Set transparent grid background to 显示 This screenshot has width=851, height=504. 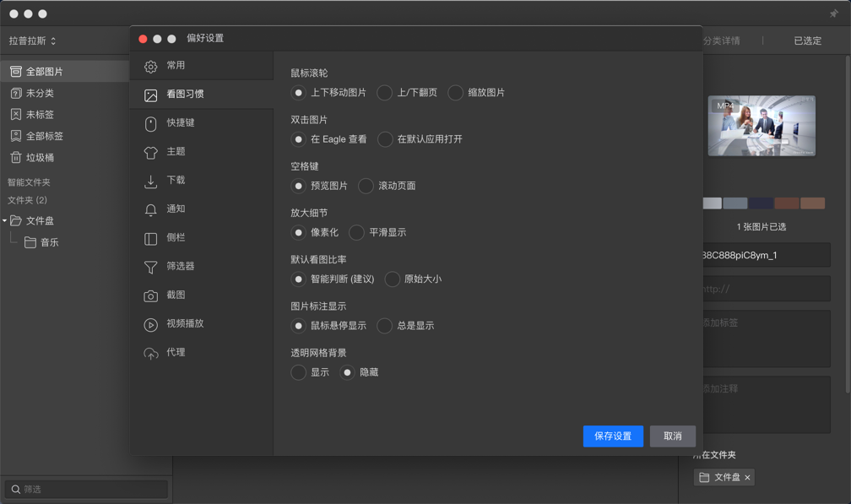coord(298,371)
